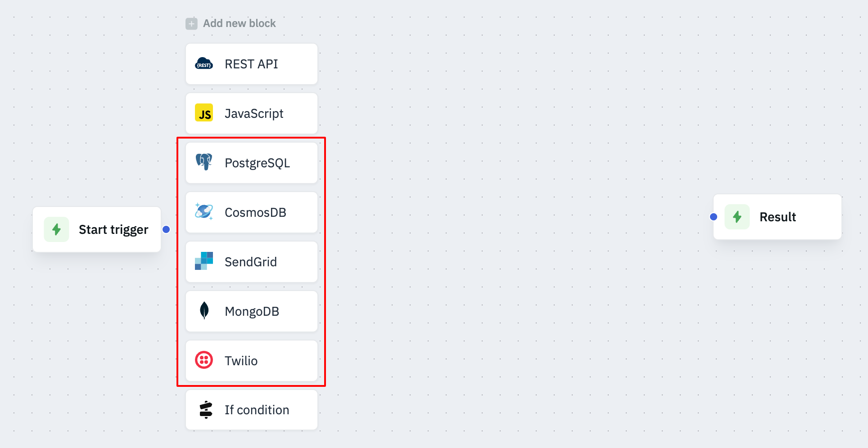Select the Start trigger node
Image resolution: width=868 pixels, height=448 pixels.
point(113,230)
